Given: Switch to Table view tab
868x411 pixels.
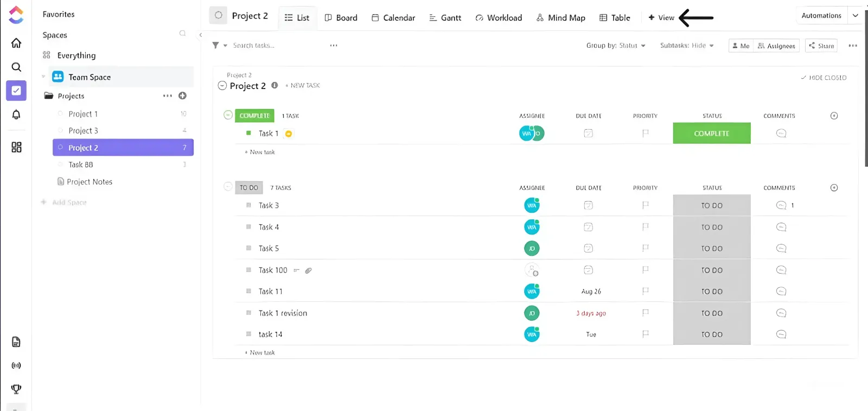Looking at the screenshot, I should pos(615,17).
